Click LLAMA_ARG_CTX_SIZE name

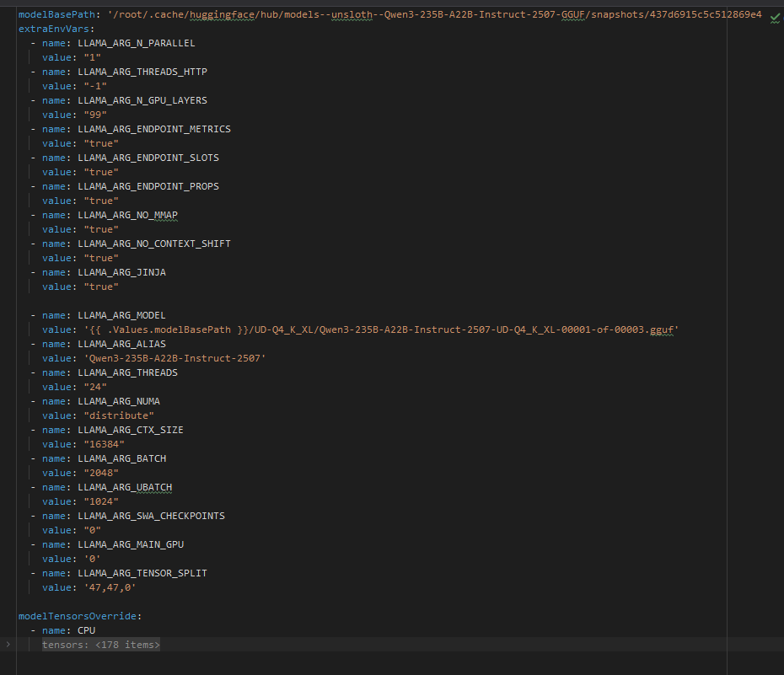[x=131, y=430]
